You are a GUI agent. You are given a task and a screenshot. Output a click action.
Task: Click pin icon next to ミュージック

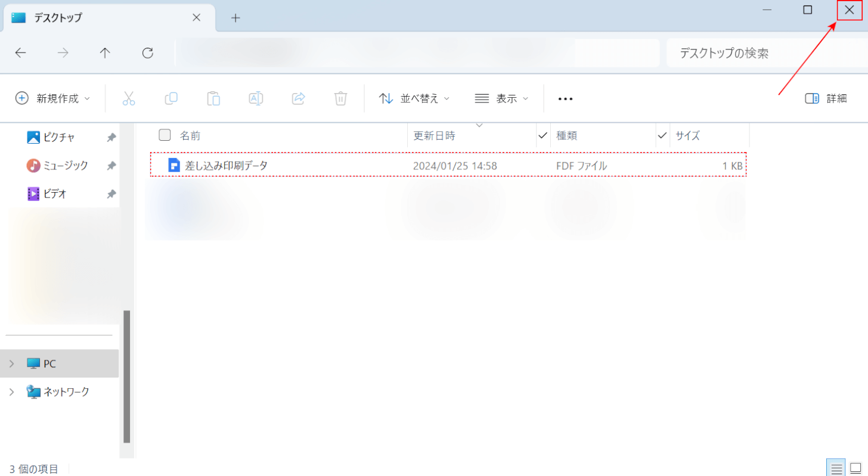[111, 166]
